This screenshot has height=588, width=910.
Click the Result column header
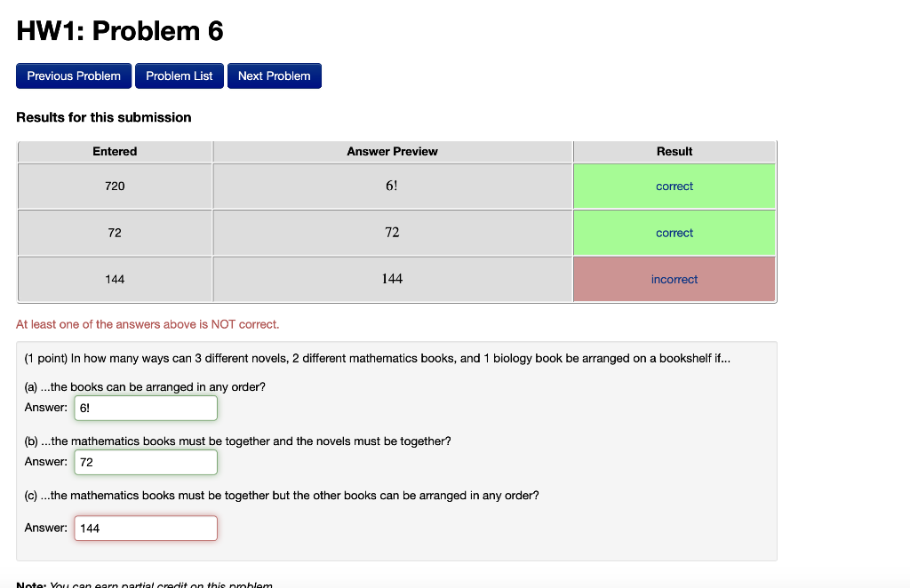pos(675,151)
